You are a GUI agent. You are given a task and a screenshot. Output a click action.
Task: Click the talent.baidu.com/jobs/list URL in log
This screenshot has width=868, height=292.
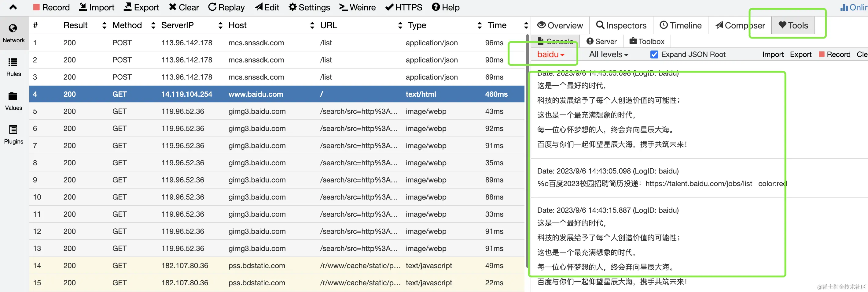click(x=698, y=184)
